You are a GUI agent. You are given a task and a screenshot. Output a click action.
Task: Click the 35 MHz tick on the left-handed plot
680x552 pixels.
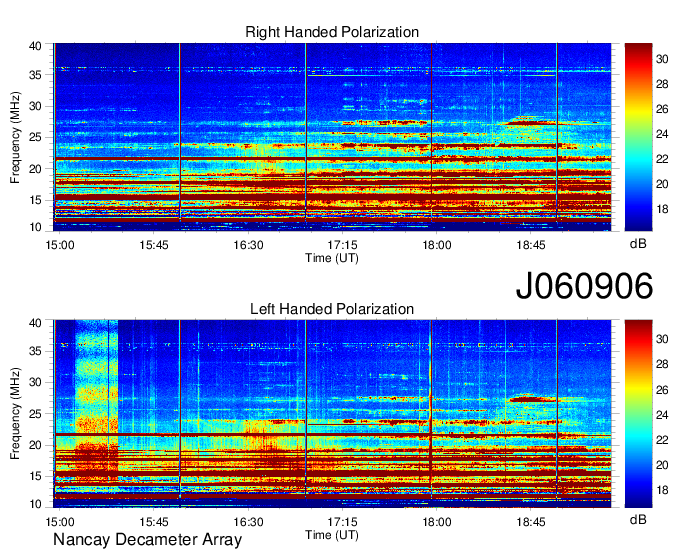coord(35,351)
